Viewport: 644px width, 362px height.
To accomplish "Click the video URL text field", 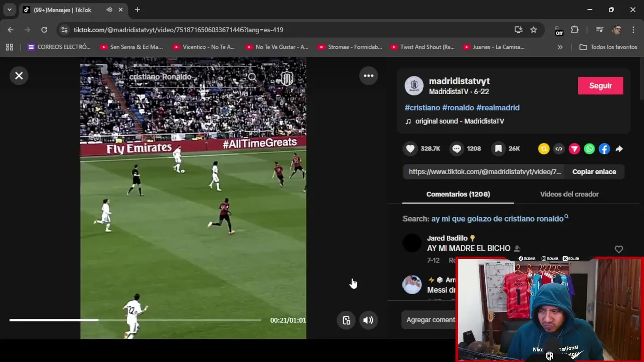I will point(485,172).
